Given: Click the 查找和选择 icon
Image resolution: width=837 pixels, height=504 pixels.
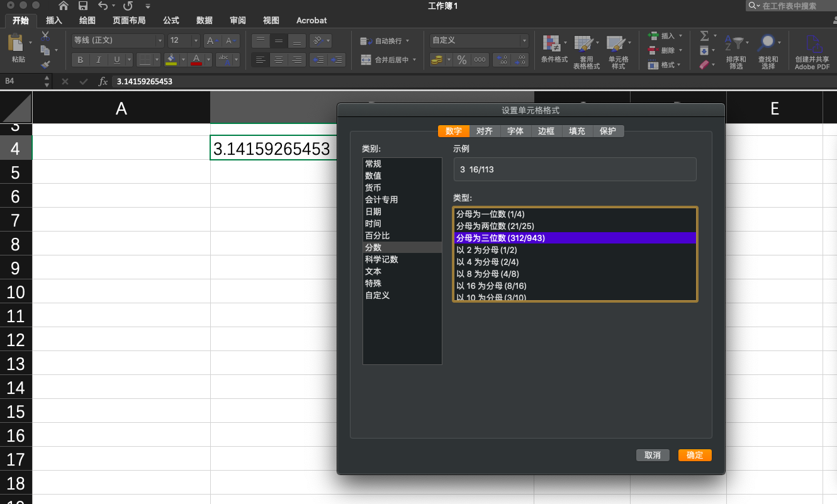Looking at the screenshot, I should (x=769, y=50).
